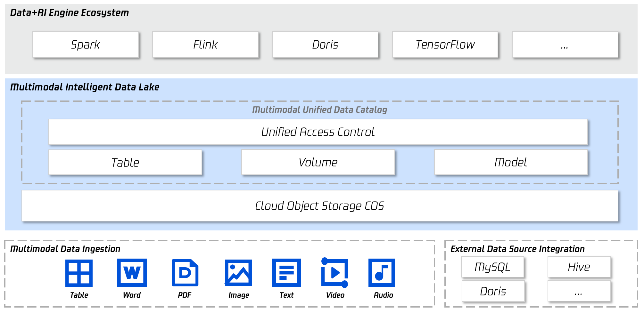
Task: Click the 'External Data Source Integration' heading
Action: 517,249
